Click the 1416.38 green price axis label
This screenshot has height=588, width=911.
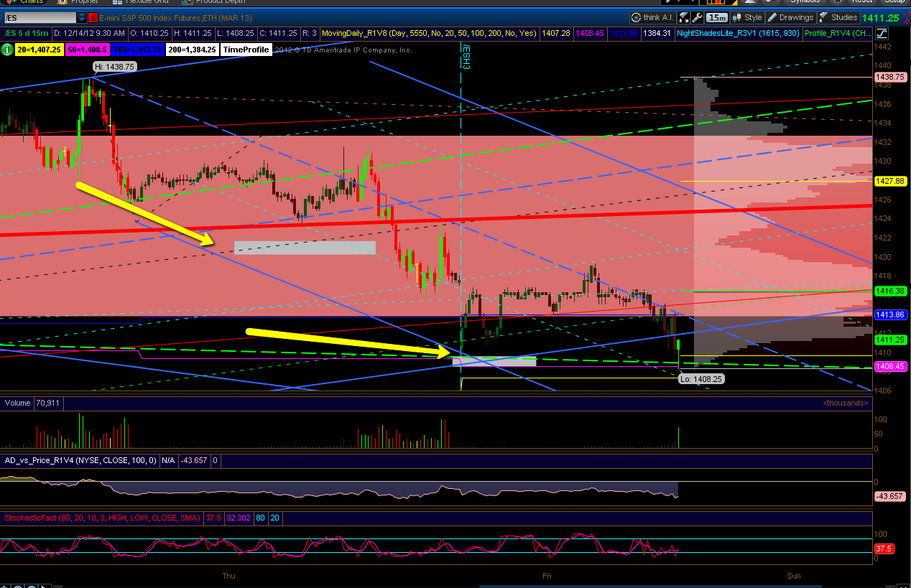[x=889, y=291]
